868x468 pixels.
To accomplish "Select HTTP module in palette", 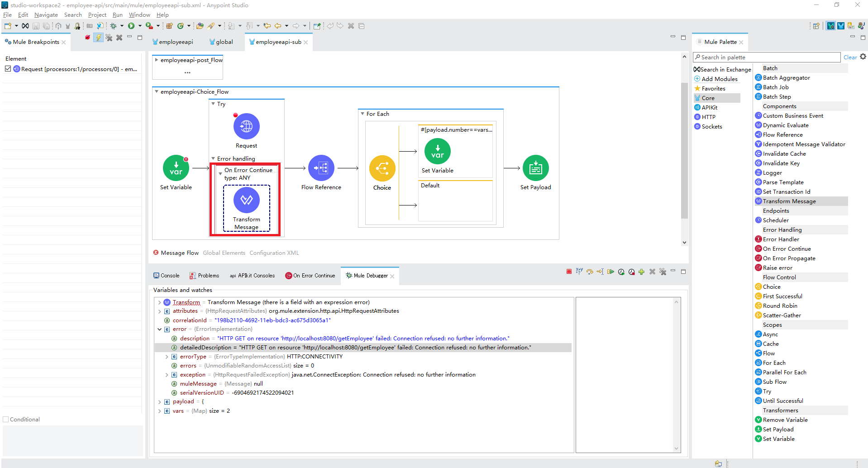I will point(705,117).
